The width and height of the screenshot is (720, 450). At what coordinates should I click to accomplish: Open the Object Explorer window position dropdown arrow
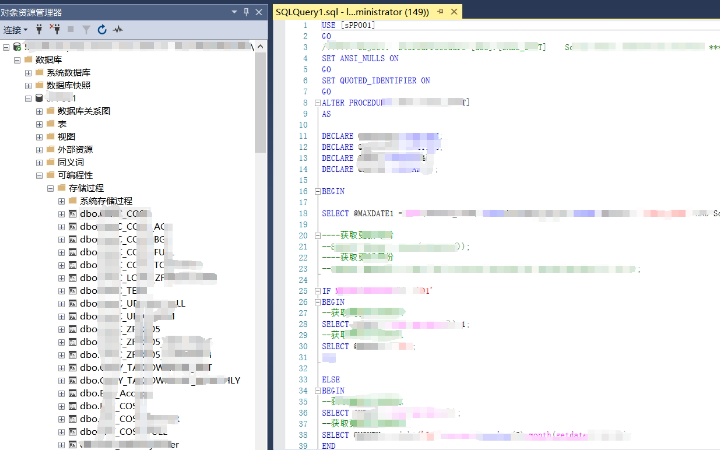pos(234,12)
